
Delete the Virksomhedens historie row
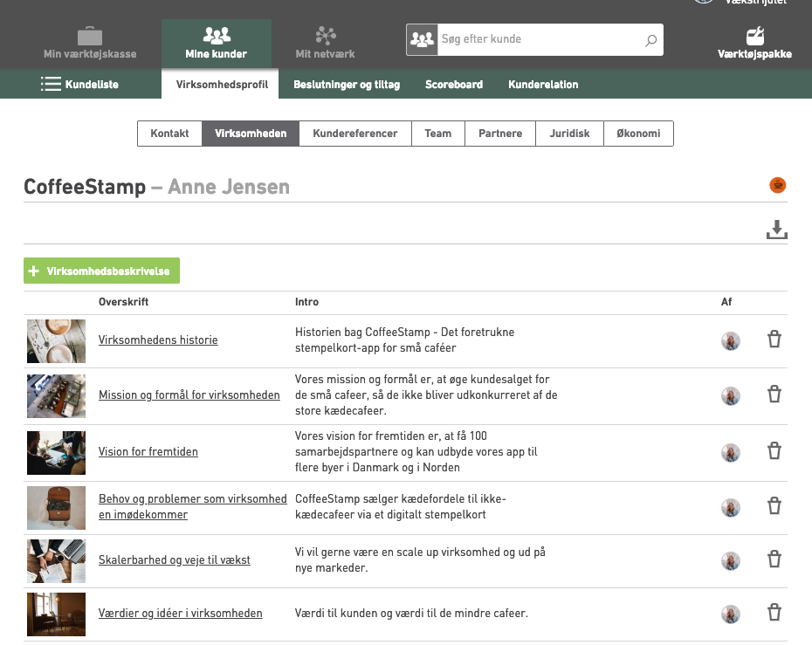click(x=774, y=339)
